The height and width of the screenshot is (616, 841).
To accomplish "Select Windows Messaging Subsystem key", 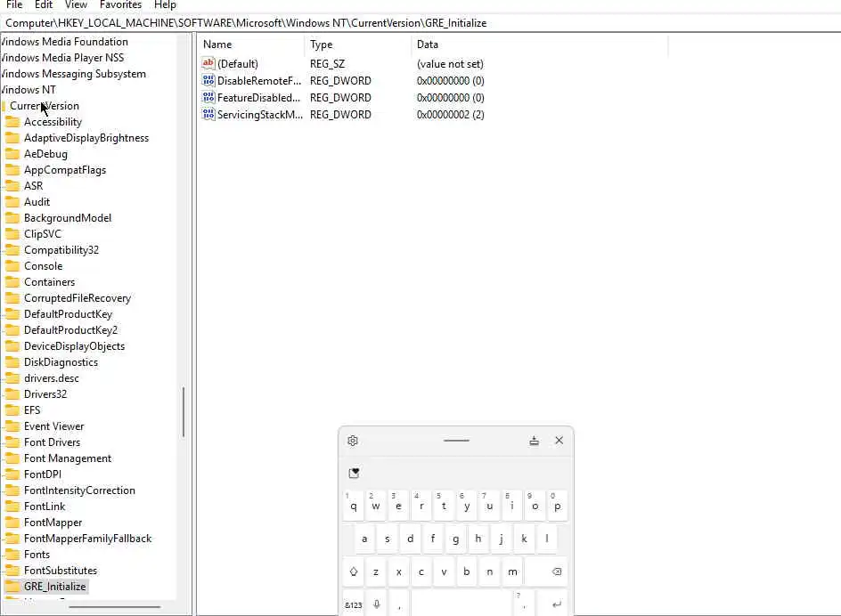I will point(73,74).
